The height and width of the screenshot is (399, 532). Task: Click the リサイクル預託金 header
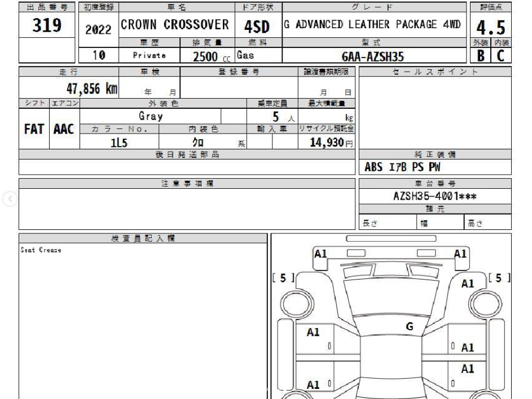coord(327,128)
